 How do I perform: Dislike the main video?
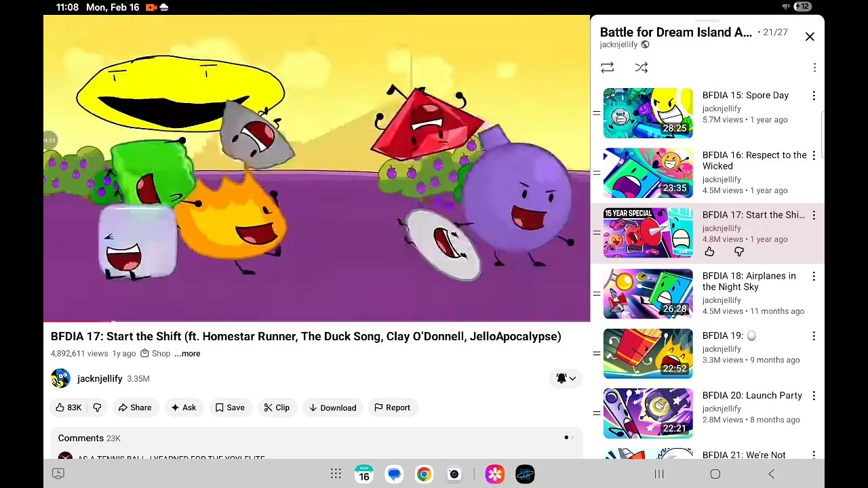point(97,407)
